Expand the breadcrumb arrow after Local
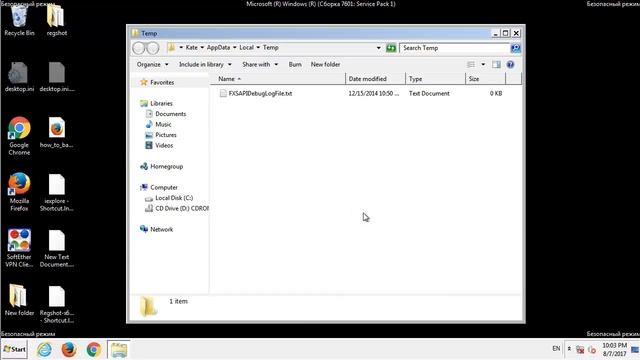This screenshot has height=360, width=640. click(258, 48)
